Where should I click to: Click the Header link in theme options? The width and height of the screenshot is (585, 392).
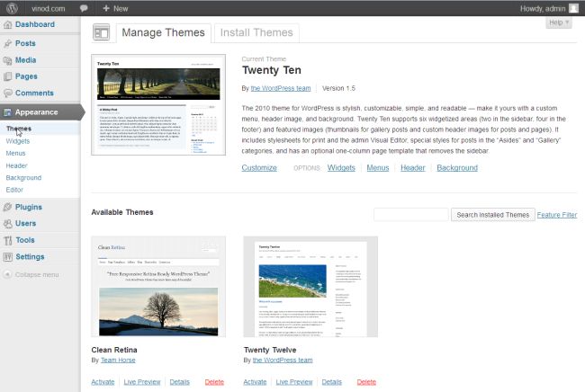(413, 168)
